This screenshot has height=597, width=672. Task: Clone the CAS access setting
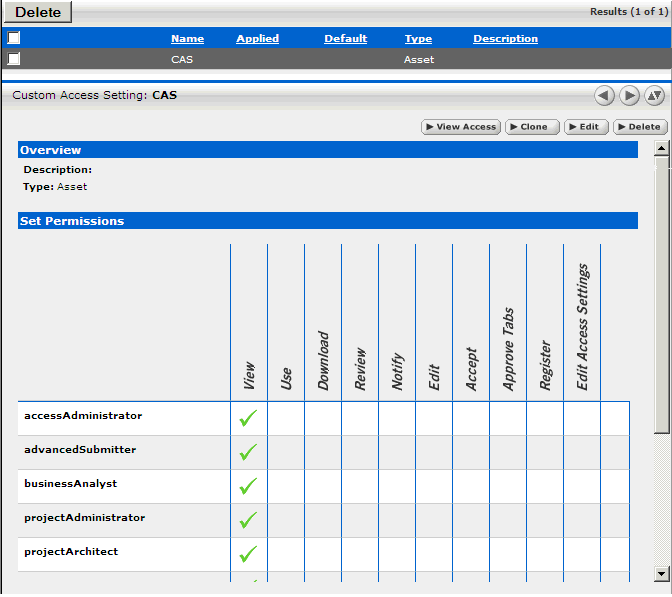tap(533, 127)
